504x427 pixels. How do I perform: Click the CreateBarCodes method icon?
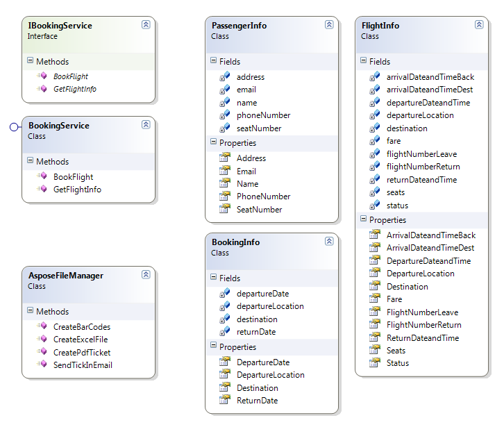[42, 326]
